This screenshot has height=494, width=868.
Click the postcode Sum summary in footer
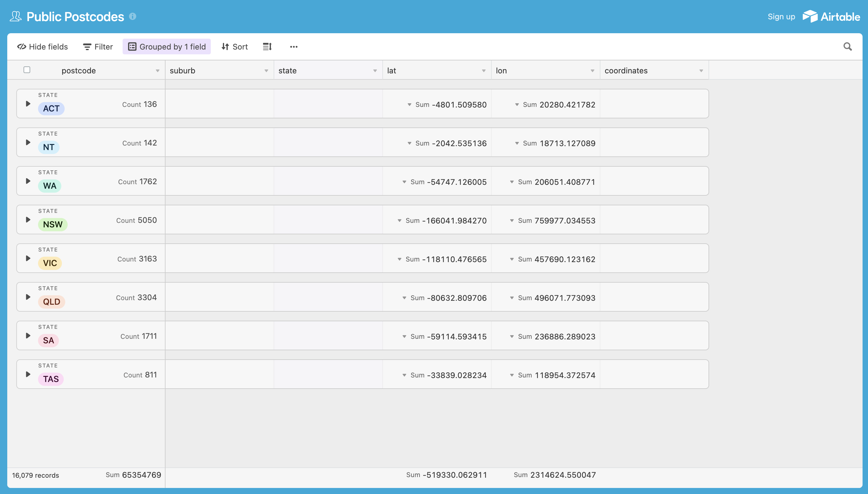(x=133, y=475)
